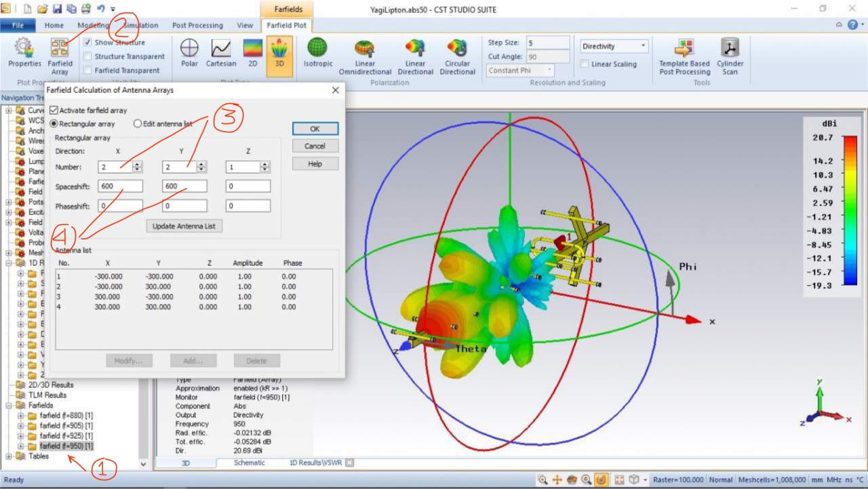Collapse the Farfields tree node
Screen dimensions: 868x489
tap(9, 405)
